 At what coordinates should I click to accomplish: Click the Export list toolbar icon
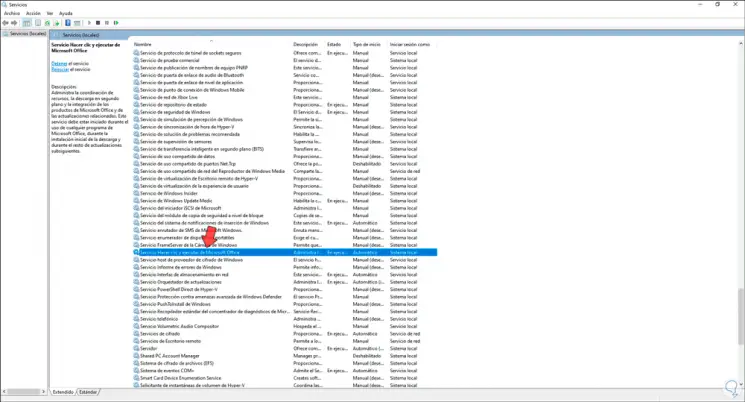click(x=57, y=23)
